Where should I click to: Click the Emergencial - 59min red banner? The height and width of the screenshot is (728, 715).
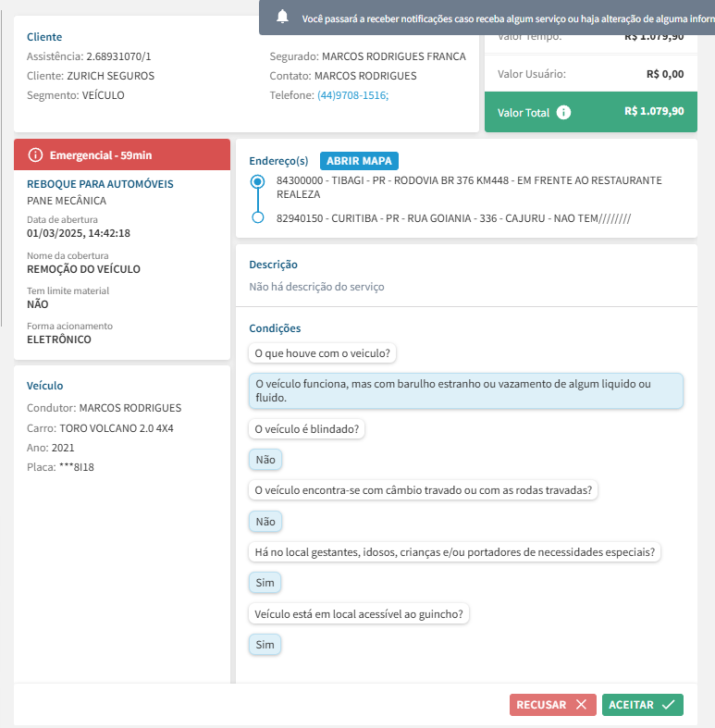click(122, 154)
